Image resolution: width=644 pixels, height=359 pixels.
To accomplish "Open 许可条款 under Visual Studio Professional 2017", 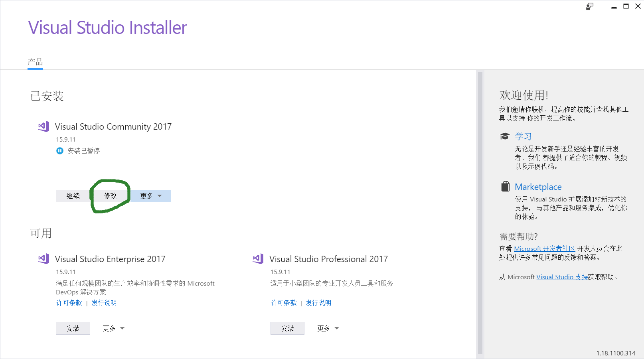I will pyautogui.click(x=283, y=302).
